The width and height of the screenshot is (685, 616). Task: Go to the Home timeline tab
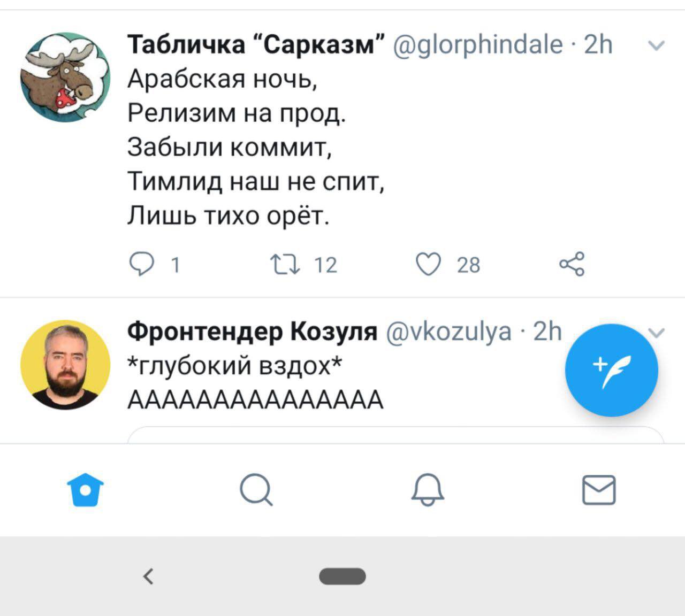click(x=86, y=490)
